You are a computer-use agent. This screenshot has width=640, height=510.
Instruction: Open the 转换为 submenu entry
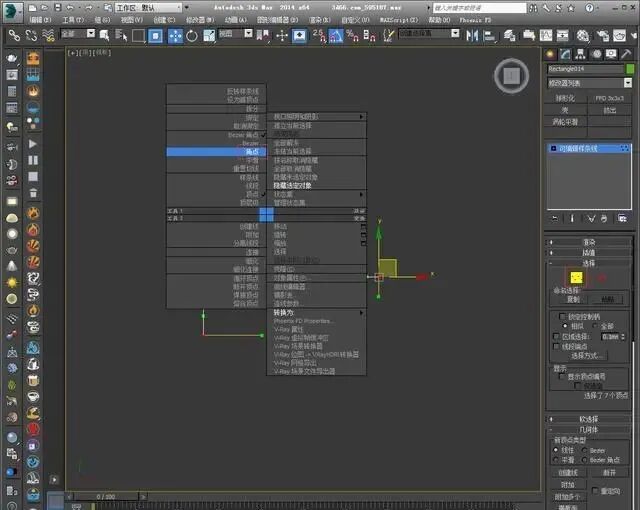click(x=316, y=313)
